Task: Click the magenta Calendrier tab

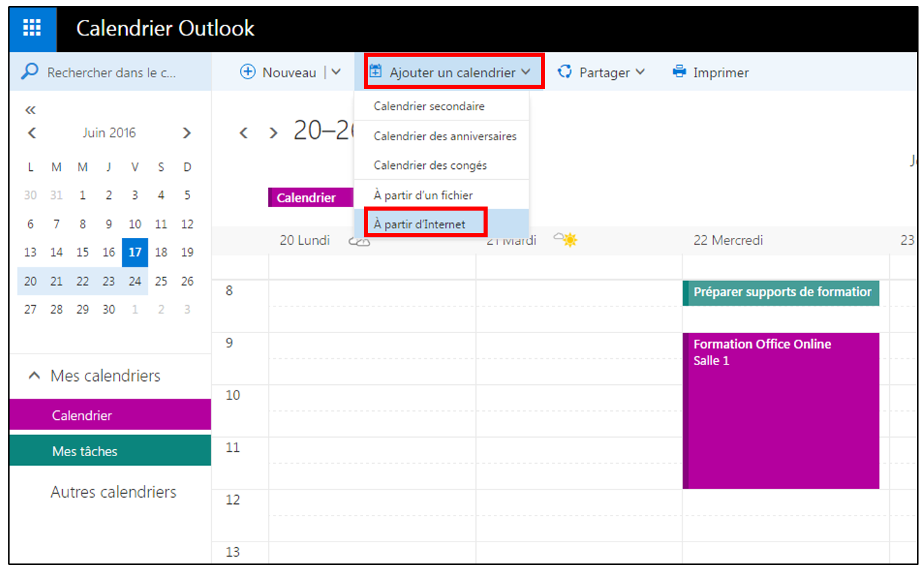Action: (x=311, y=198)
